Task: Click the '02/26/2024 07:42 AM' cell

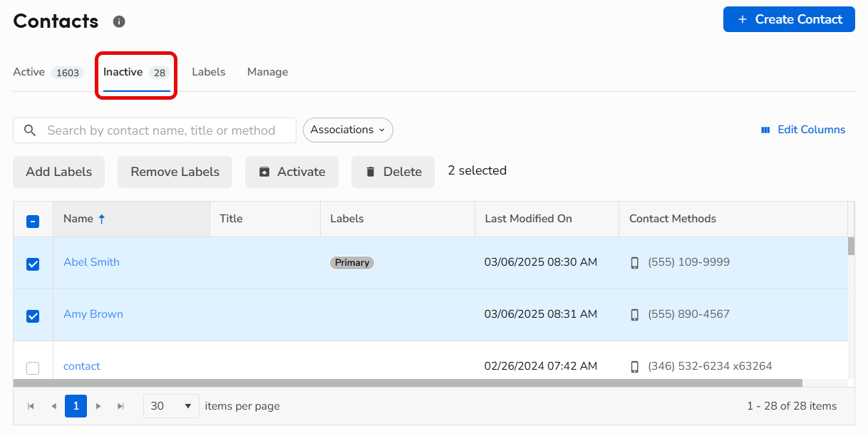Action: tap(541, 366)
